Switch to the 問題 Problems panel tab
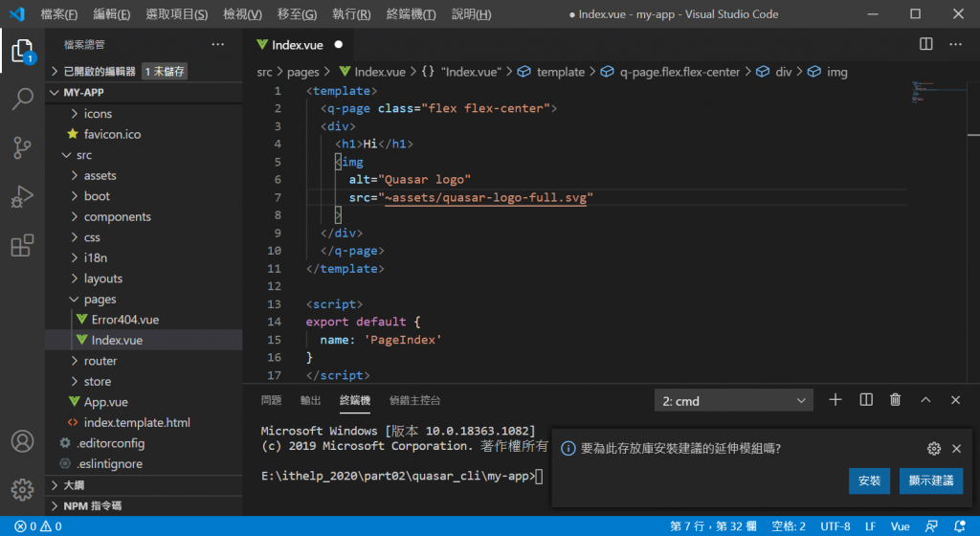 point(271,400)
